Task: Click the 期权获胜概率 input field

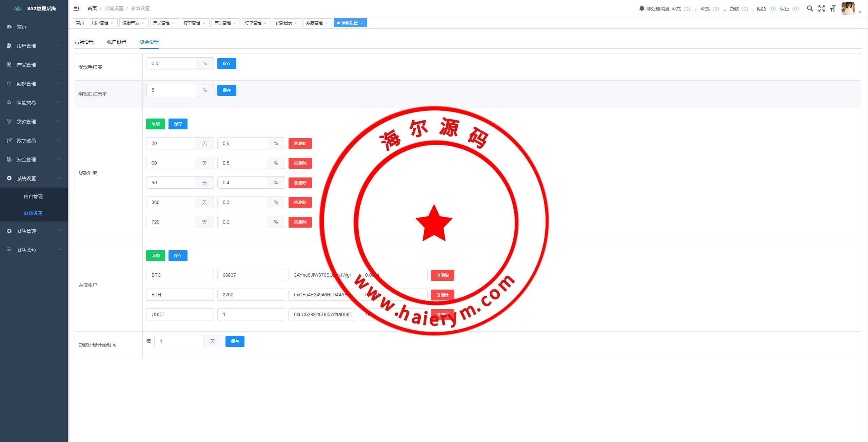Action: tap(171, 90)
